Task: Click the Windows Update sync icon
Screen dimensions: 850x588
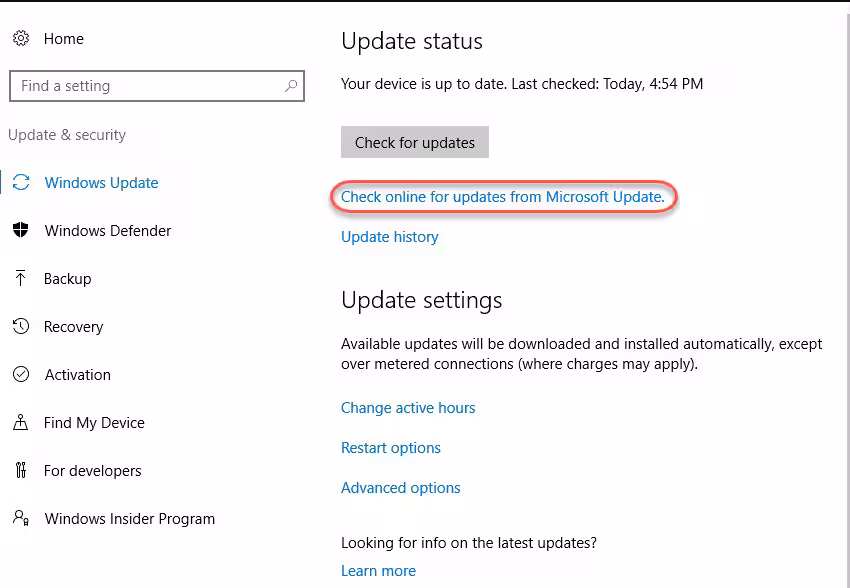Action: (x=21, y=183)
